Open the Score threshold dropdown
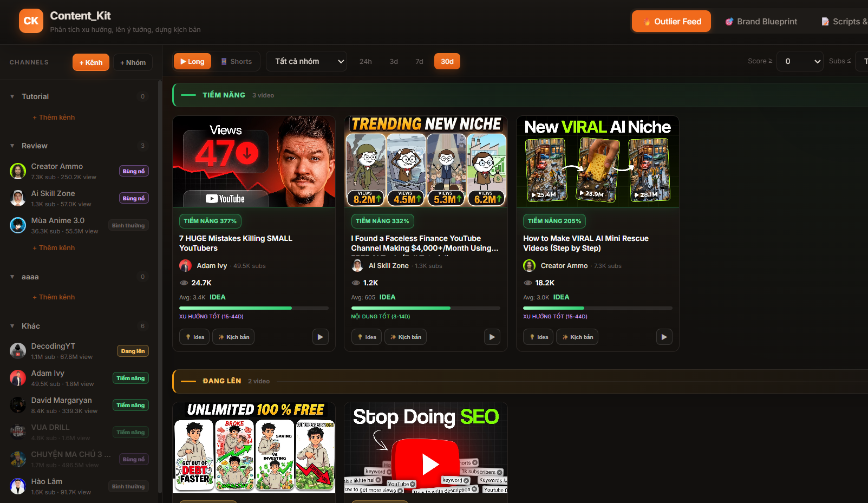Viewport: 868px width, 503px height. click(x=800, y=61)
